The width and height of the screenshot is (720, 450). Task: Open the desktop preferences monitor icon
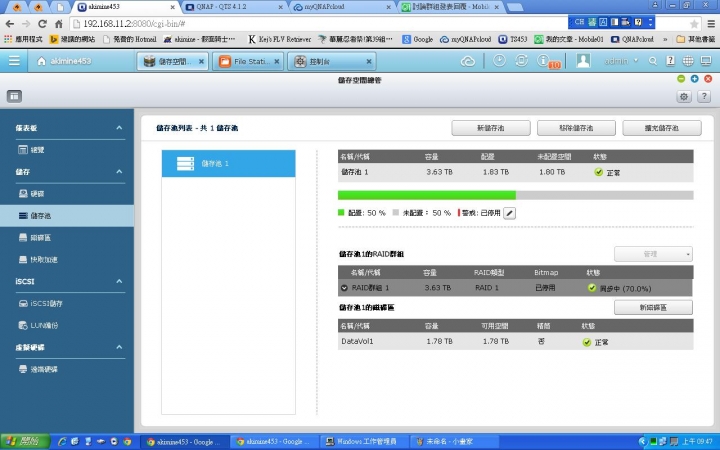[706, 61]
